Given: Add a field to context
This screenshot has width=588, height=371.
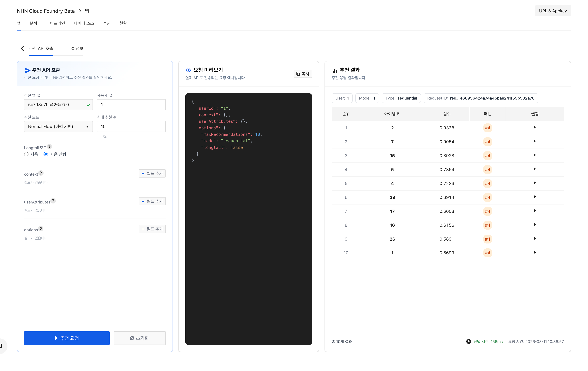Looking at the screenshot, I should point(152,173).
